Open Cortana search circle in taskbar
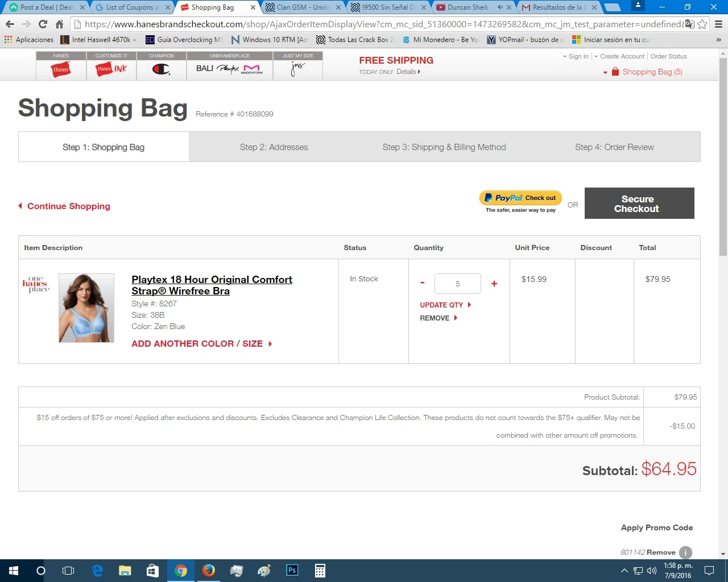Viewport: 728px width, 582px height. point(41,571)
